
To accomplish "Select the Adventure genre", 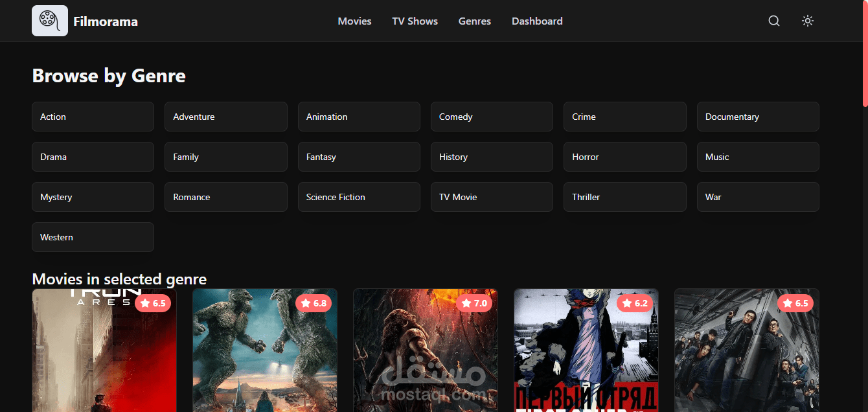I will pyautogui.click(x=226, y=117).
